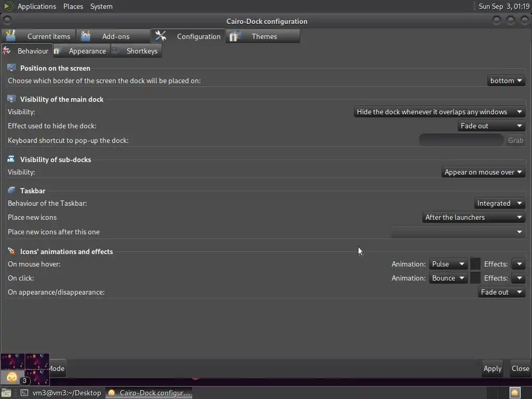
Task: Select the Configuration tab
Action: coord(188,36)
